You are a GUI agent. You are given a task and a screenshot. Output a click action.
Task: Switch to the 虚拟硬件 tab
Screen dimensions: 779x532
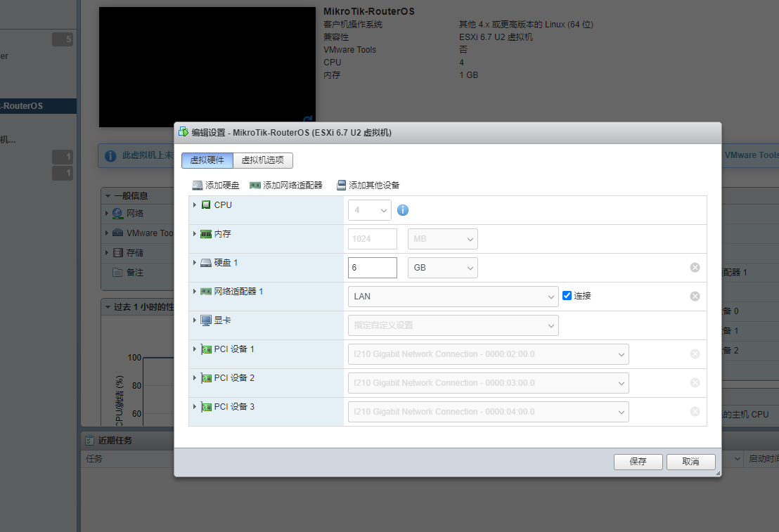tap(207, 160)
